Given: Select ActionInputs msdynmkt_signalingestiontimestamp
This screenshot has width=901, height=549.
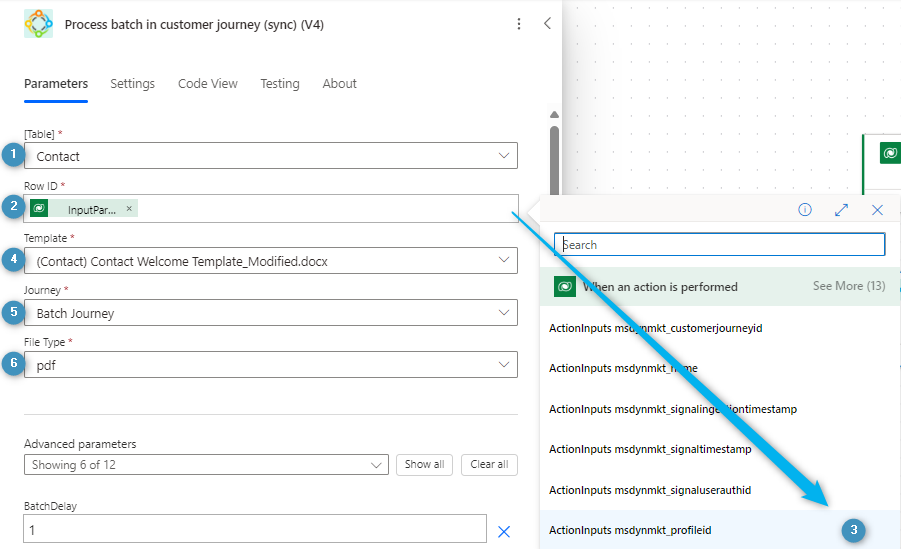Looking at the screenshot, I should [673, 409].
